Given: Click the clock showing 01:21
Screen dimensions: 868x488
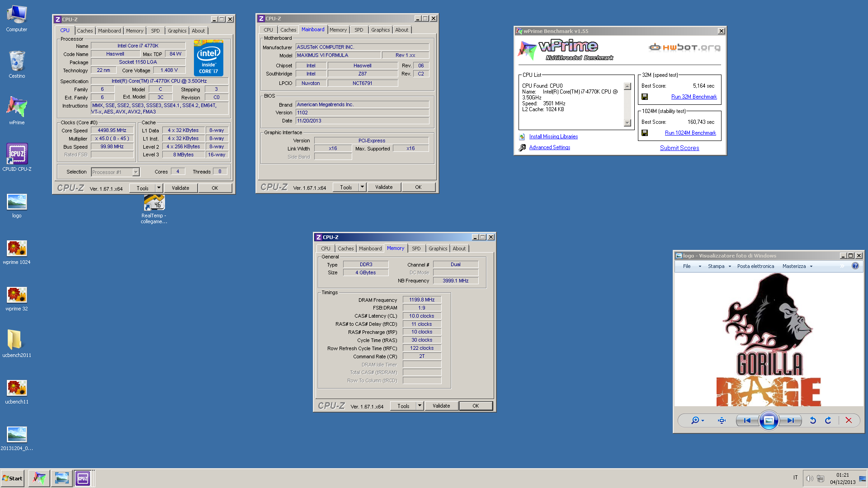Looking at the screenshot, I should [843, 475].
